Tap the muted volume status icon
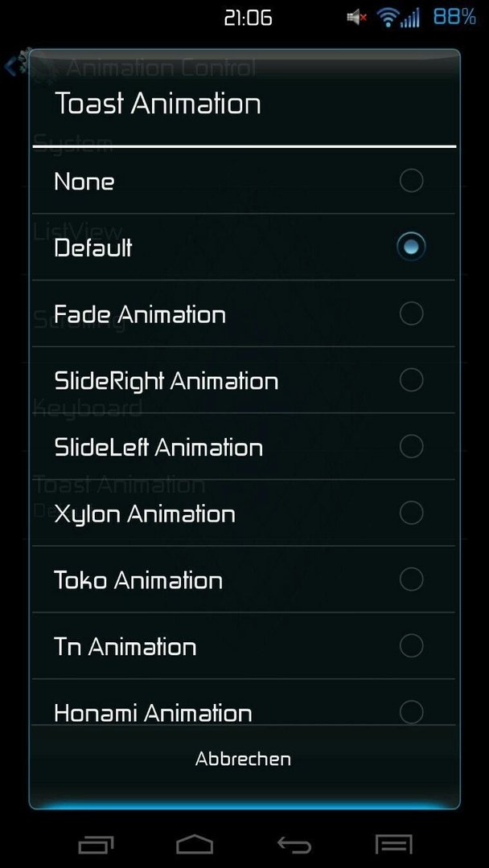489x868 pixels. click(356, 18)
